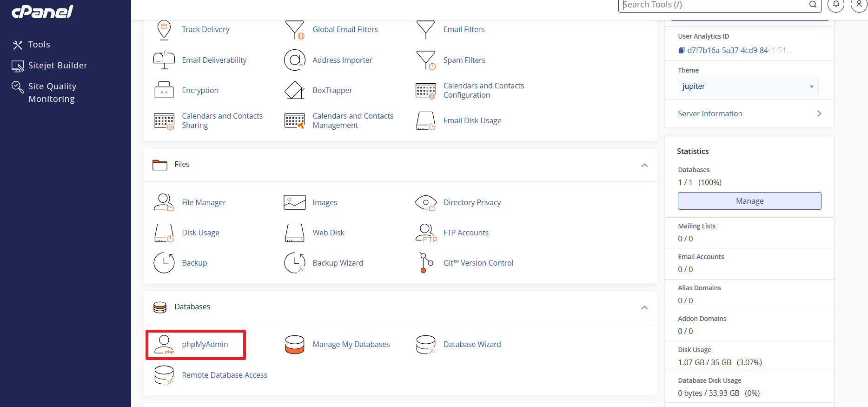868x407 pixels.
Task: Click the Databases section heading
Action: [192, 307]
